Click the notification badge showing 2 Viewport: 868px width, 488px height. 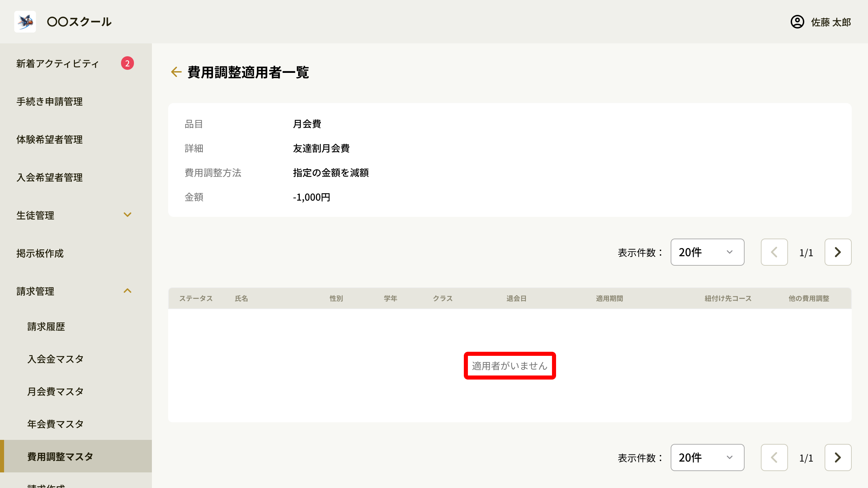127,63
